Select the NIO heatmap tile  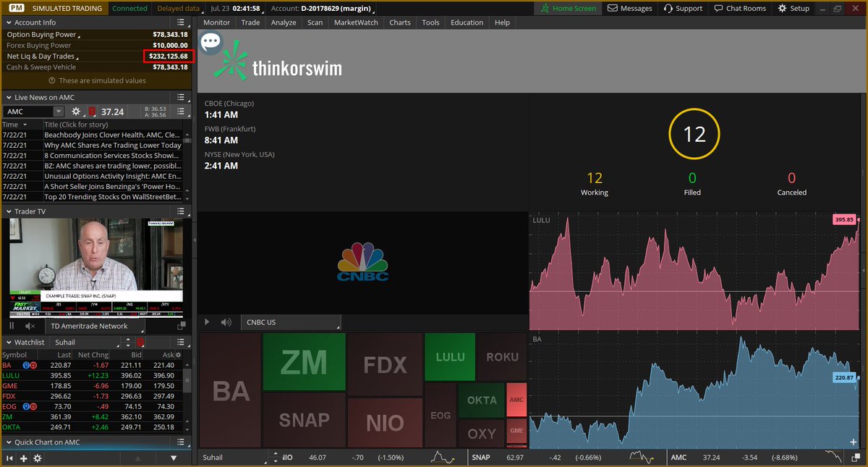click(385, 422)
